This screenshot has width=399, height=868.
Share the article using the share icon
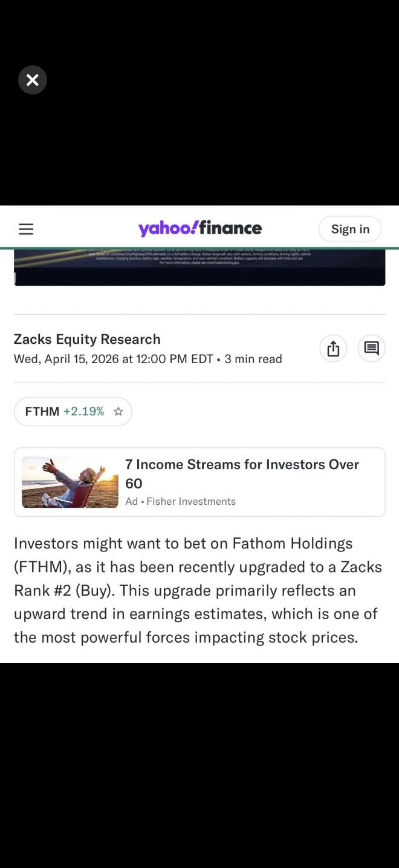tap(333, 349)
